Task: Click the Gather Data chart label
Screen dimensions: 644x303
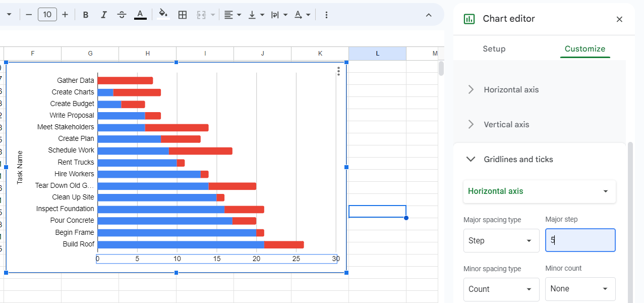Action: (x=76, y=80)
